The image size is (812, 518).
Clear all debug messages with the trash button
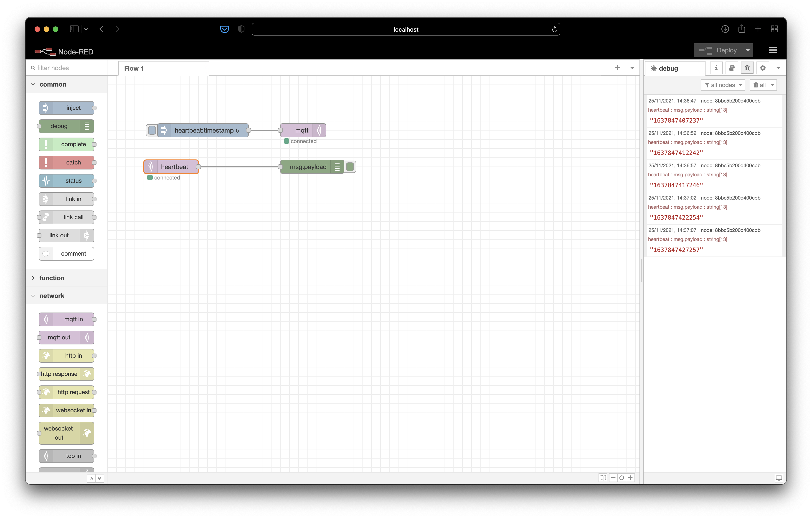click(x=760, y=85)
